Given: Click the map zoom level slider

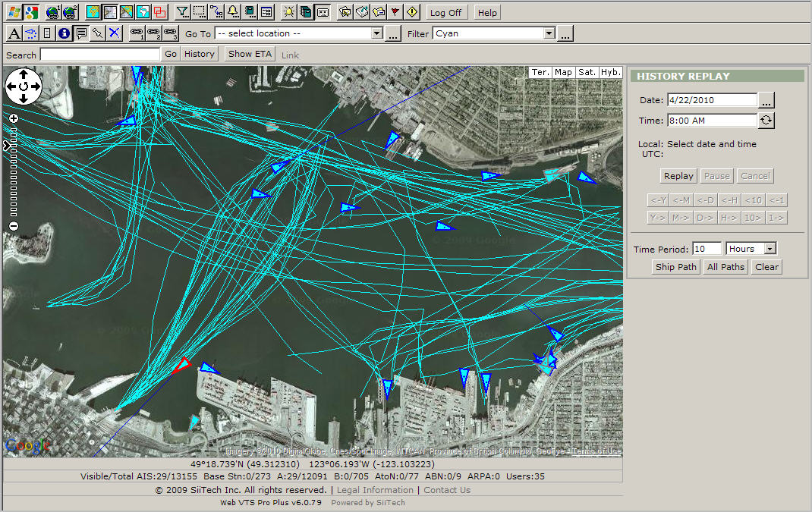Looking at the screenshot, I should tap(14, 172).
